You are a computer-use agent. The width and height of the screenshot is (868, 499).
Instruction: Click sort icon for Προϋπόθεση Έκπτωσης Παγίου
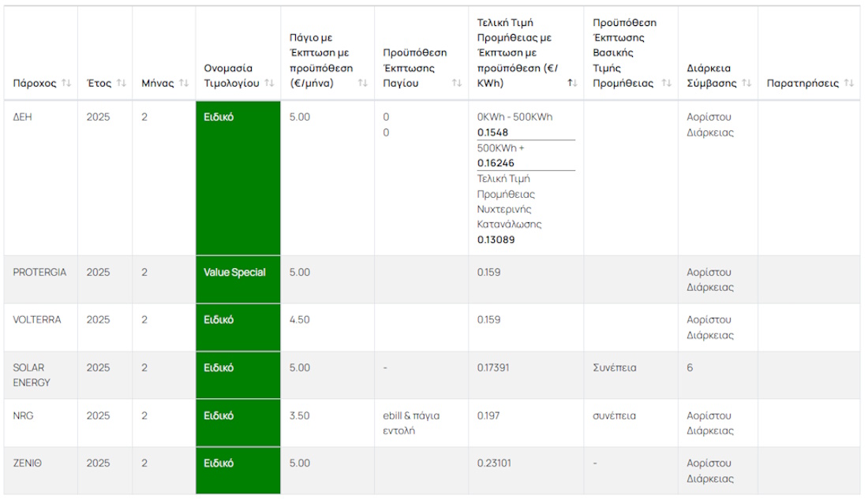click(457, 84)
